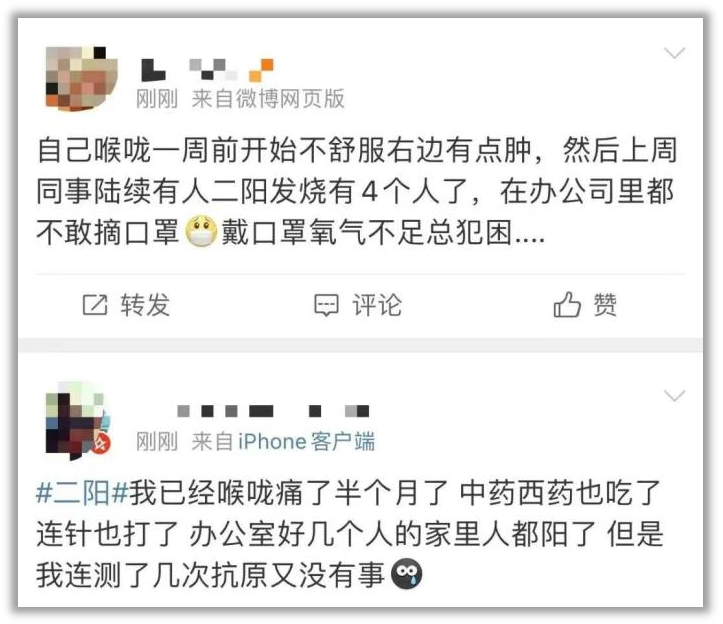Open the second post's pixelated avatar

point(78,421)
